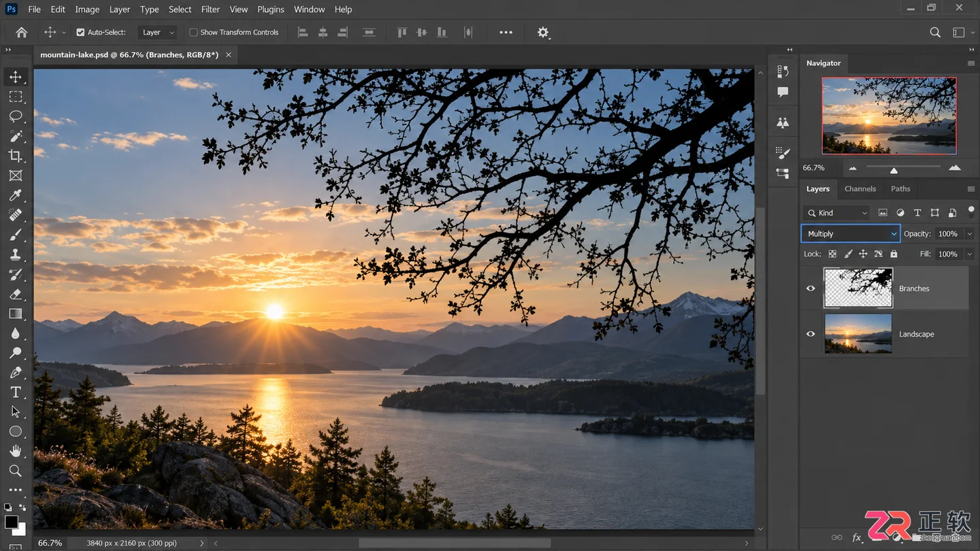This screenshot has height=551, width=980.
Task: Choose the Clone Stamp tool
Action: point(16,254)
